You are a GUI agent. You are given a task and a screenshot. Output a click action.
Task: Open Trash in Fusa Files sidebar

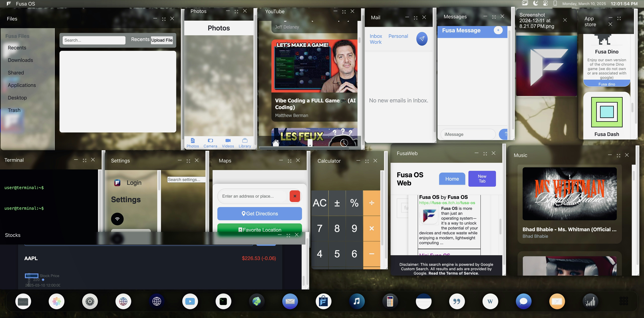coord(14,110)
